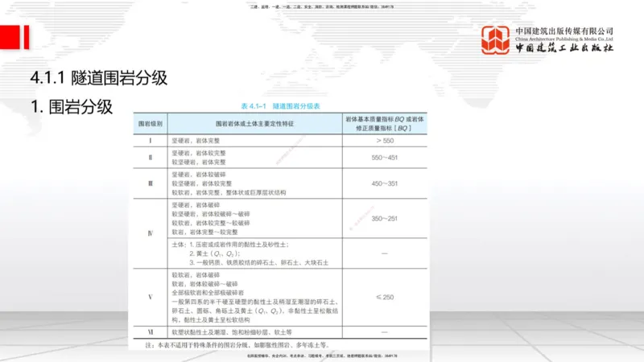Click the heading 4.1.1 隧道围岩分级
The image size is (644, 362).
(98, 77)
